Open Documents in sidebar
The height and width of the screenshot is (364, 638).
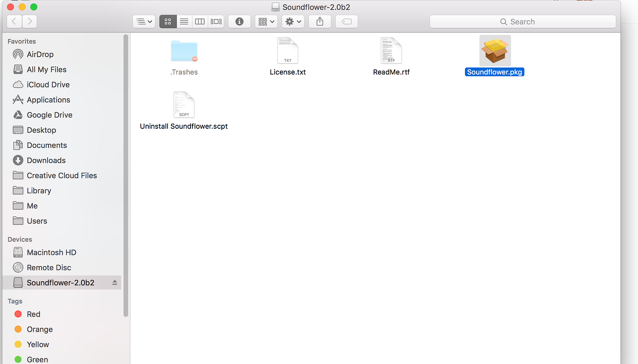coord(62,145)
